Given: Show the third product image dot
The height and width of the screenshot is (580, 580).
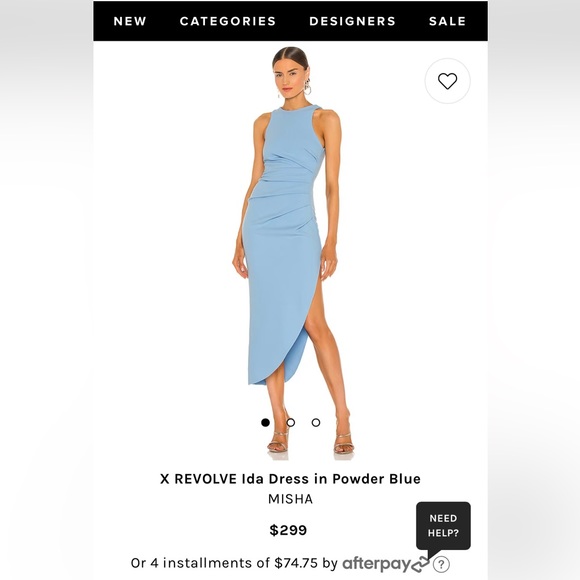Looking at the screenshot, I should point(316,422).
